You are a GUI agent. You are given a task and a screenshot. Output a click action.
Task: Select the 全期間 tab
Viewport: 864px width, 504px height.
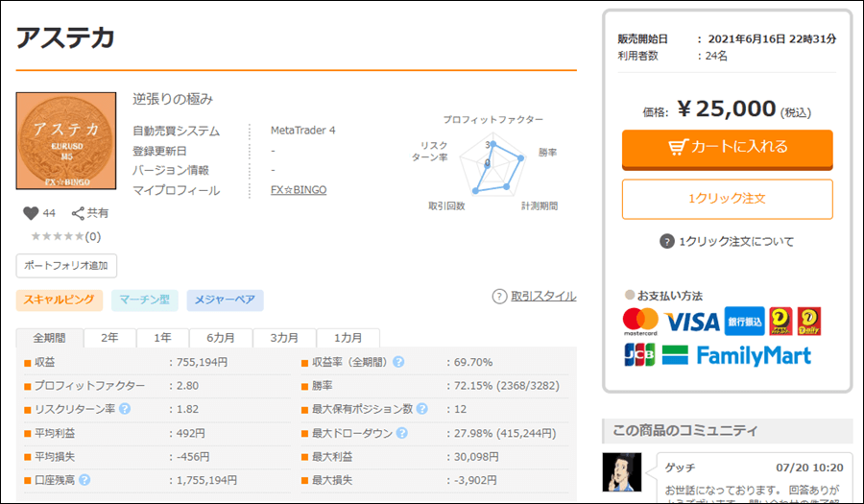click(x=49, y=338)
